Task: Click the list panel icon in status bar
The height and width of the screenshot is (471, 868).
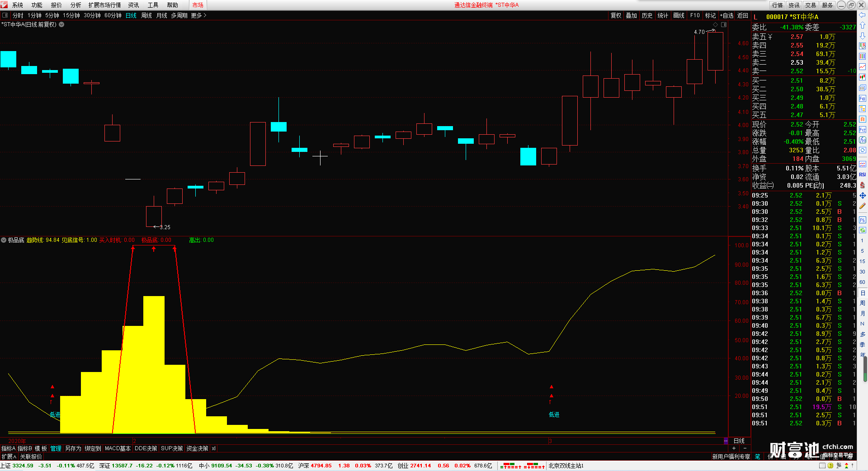Action: pos(822,466)
